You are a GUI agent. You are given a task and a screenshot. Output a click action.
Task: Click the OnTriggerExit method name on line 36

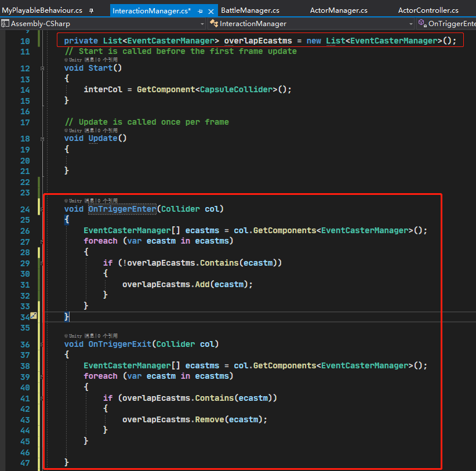click(x=119, y=344)
